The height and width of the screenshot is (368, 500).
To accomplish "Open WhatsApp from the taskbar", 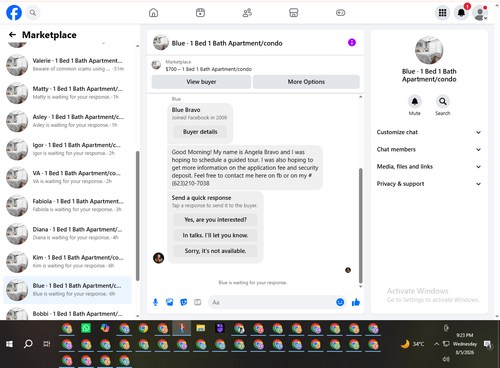I will 86,328.
